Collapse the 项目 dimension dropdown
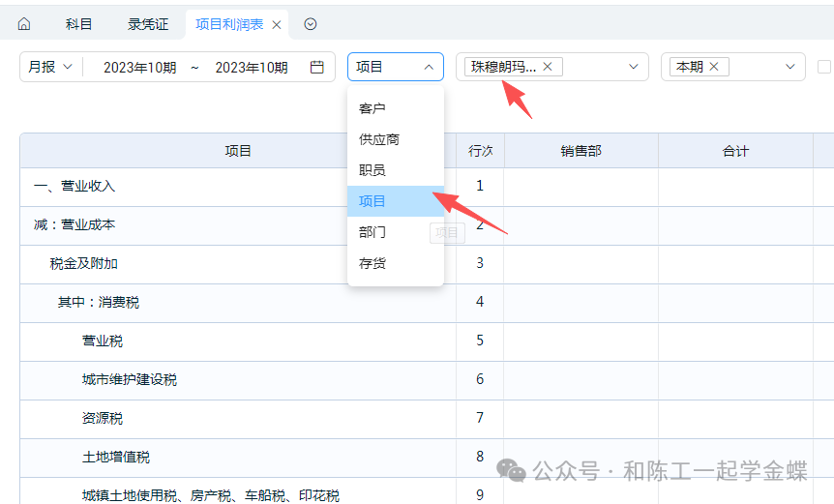 click(428, 67)
